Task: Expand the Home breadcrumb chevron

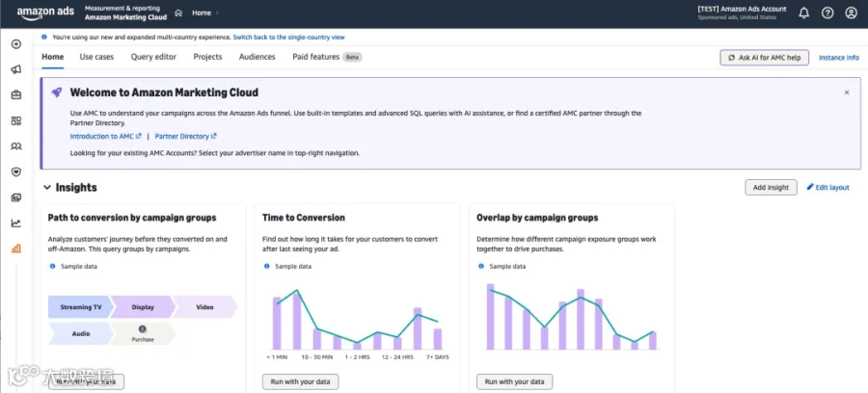Action: point(217,13)
